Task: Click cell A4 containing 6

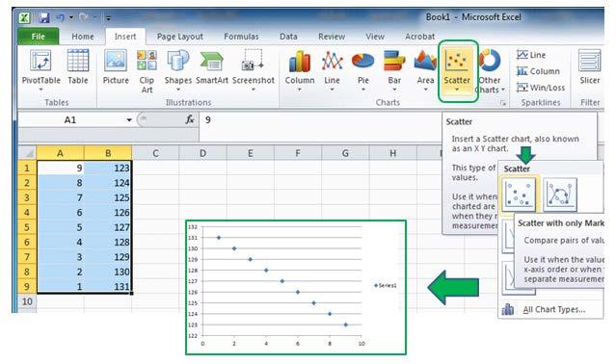Action: click(x=60, y=213)
